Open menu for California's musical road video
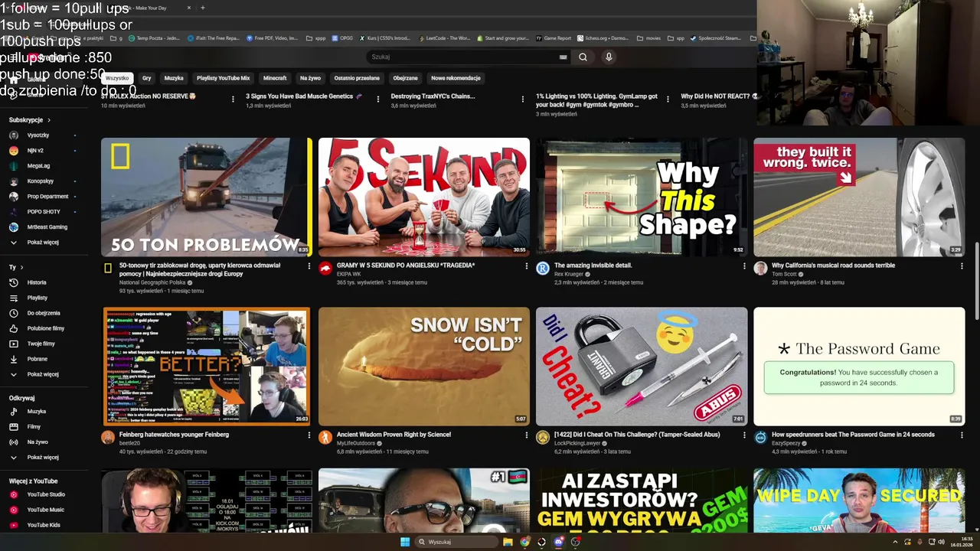This screenshot has height=551, width=980. pyautogui.click(x=962, y=266)
